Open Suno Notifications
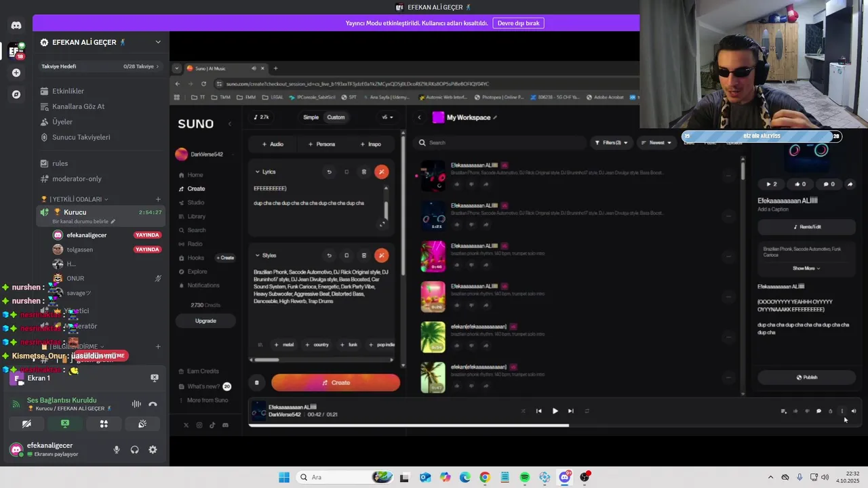 tap(203, 285)
